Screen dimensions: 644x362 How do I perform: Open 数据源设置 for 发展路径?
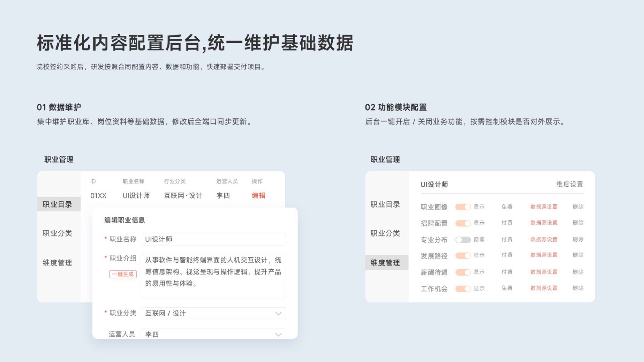tap(544, 255)
